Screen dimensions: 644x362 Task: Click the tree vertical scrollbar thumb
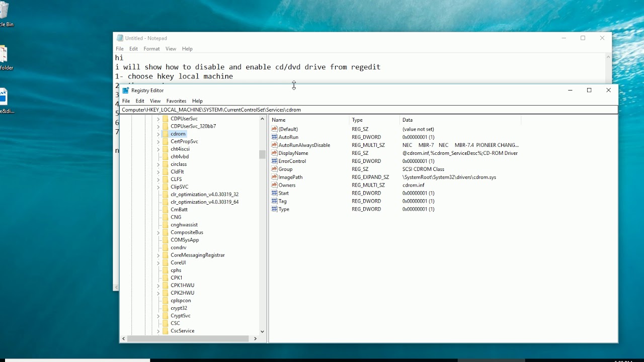pyautogui.click(x=262, y=154)
